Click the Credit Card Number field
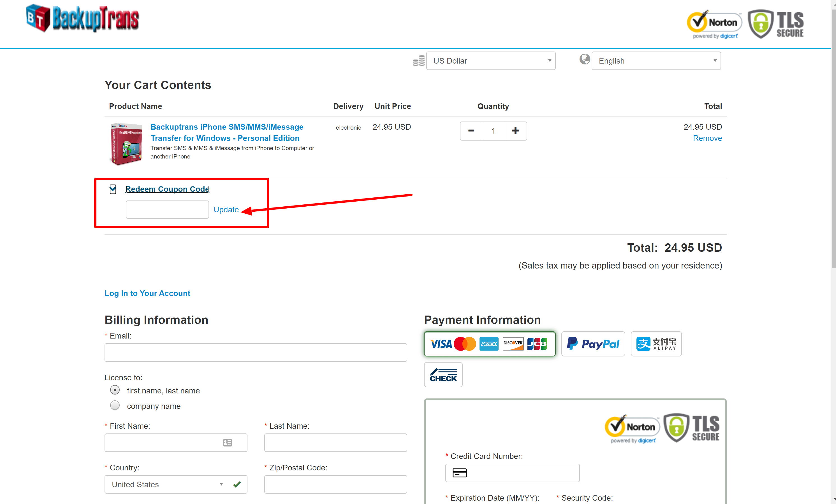836x504 pixels. click(x=512, y=473)
